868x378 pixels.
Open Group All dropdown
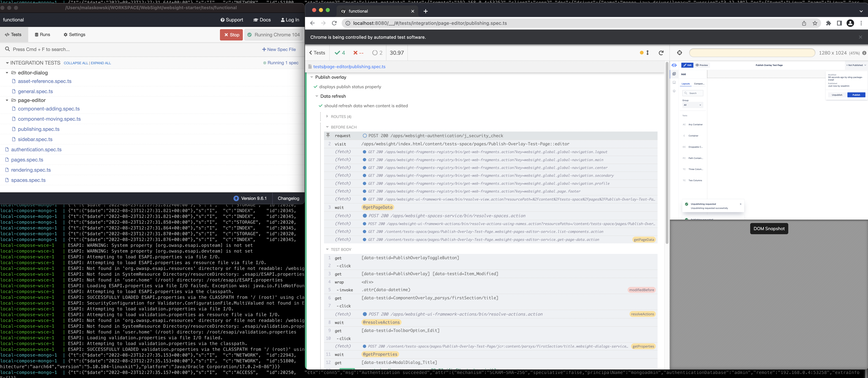(692, 105)
